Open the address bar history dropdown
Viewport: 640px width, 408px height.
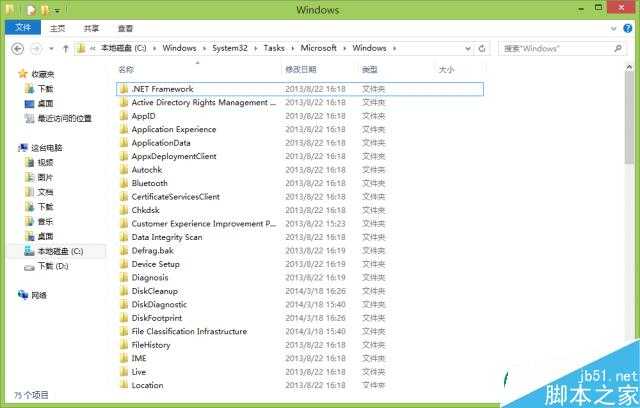click(468, 49)
